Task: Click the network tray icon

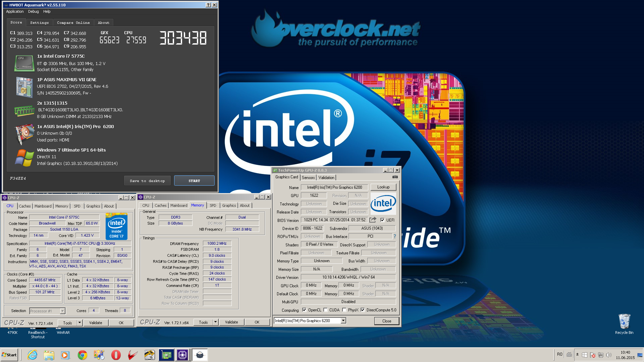Action: (601, 355)
